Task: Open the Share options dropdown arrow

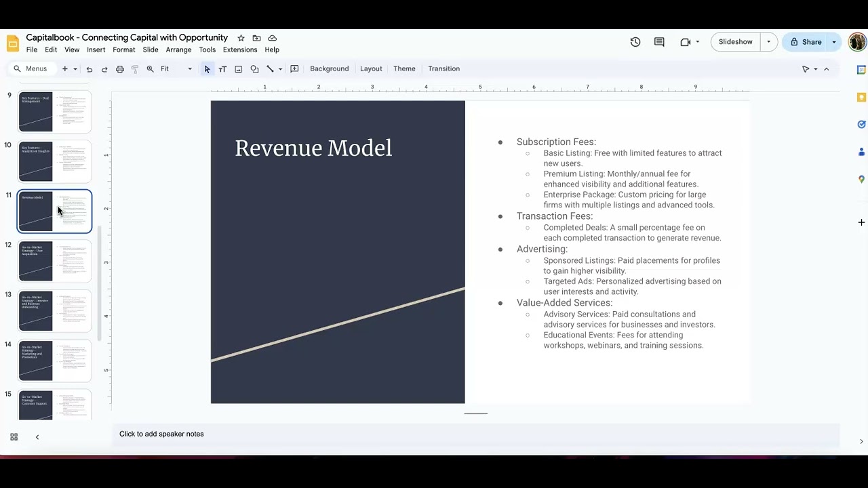Action: (x=834, y=42)
